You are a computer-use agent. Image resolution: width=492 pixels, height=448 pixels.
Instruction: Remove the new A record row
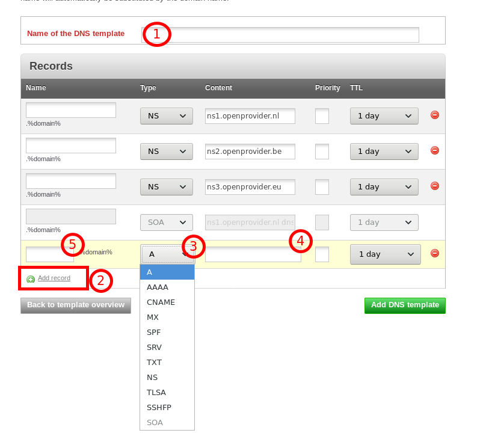pos(435,253)
